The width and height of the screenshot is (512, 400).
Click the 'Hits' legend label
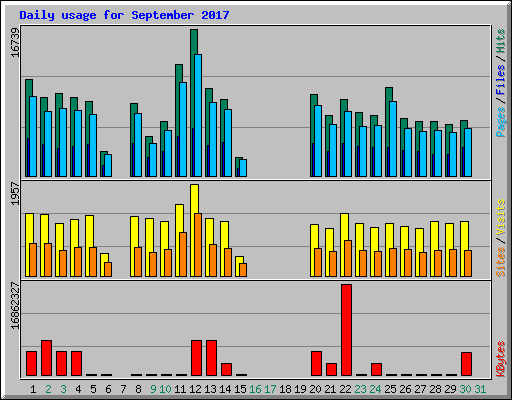tap(501, 41)
